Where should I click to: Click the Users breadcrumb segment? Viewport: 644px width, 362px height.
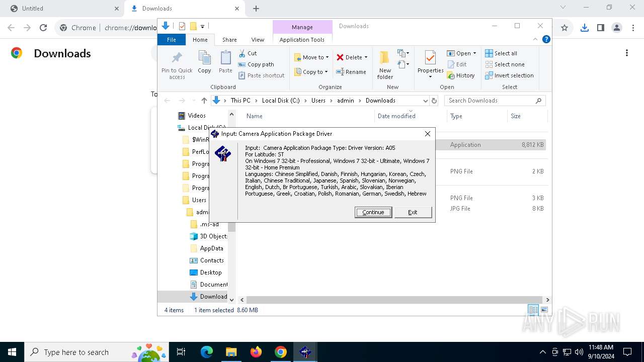[x=318, y=101]
